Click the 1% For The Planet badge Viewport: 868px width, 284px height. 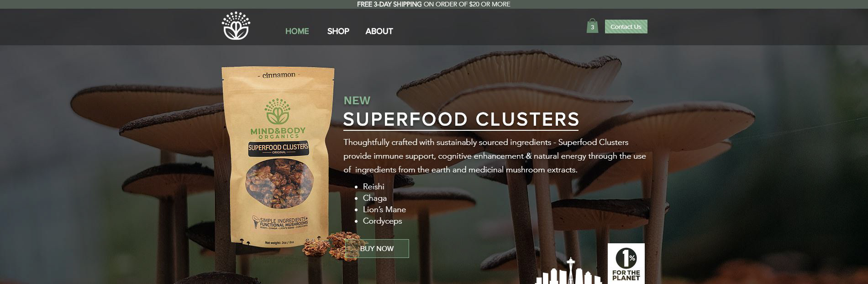(x=626, y=263)
